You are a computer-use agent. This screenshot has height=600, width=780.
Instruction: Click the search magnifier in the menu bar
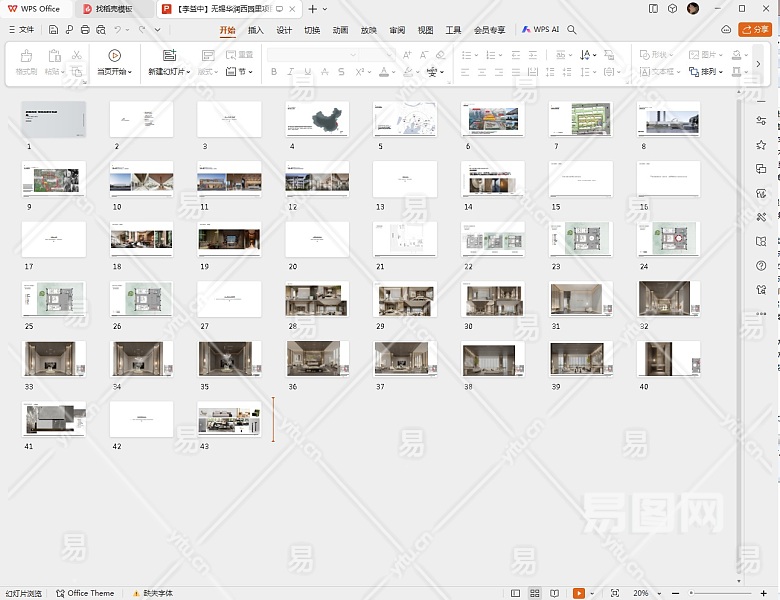click(573, 30)
